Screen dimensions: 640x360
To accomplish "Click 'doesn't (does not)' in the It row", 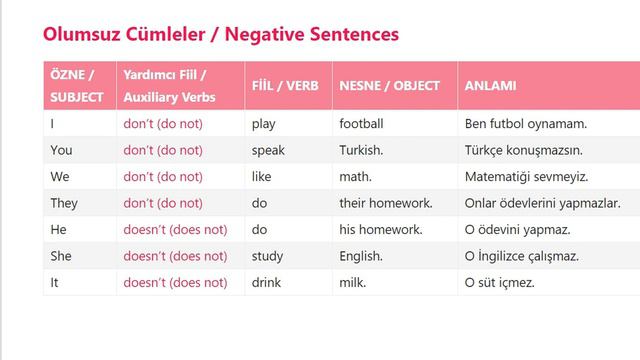I will coord(175,282).
